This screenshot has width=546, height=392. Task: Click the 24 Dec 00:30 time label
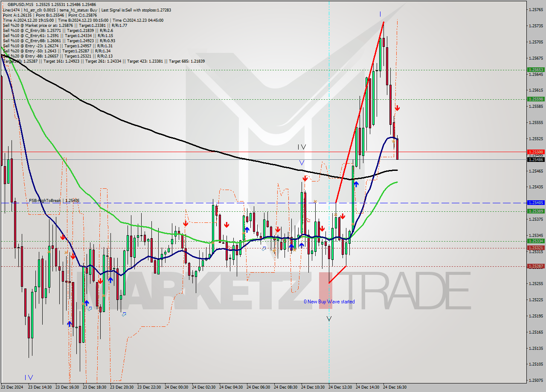(x=176, y=387)
